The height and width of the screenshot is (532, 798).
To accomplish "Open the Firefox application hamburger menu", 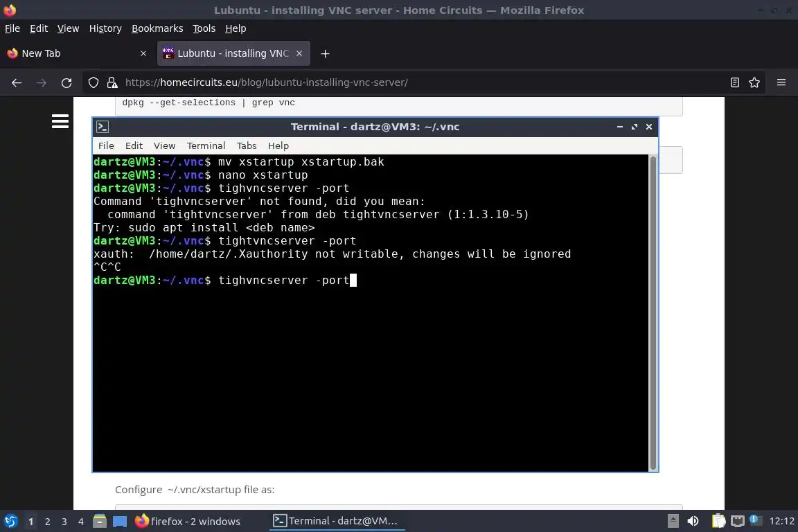I will pyautogui.click(x=781, y=82).
